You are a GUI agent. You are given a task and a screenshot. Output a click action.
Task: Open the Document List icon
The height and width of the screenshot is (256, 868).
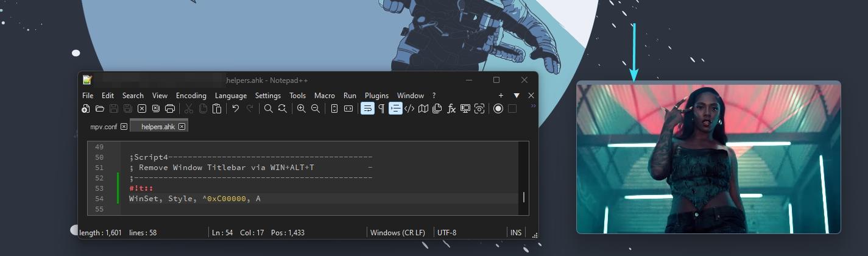(437, 108)
